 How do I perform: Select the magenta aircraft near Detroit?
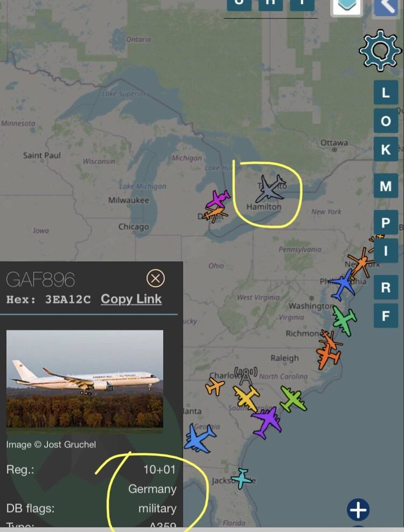(218, 199)
